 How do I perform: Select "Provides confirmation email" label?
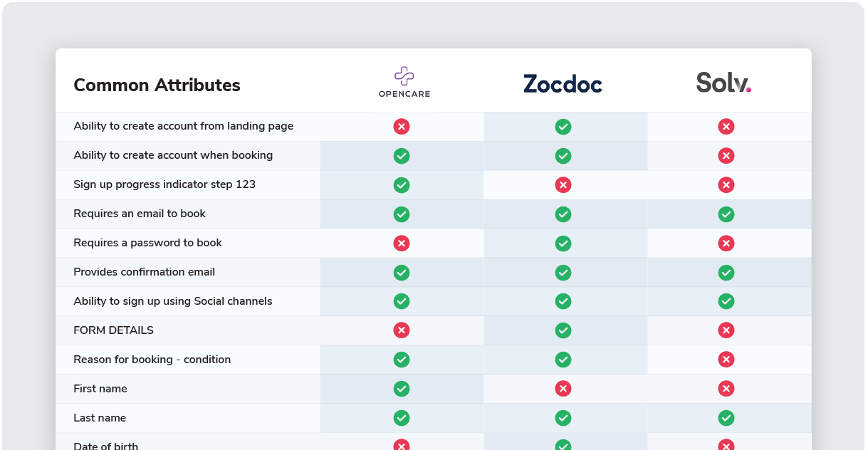point(144,272)
